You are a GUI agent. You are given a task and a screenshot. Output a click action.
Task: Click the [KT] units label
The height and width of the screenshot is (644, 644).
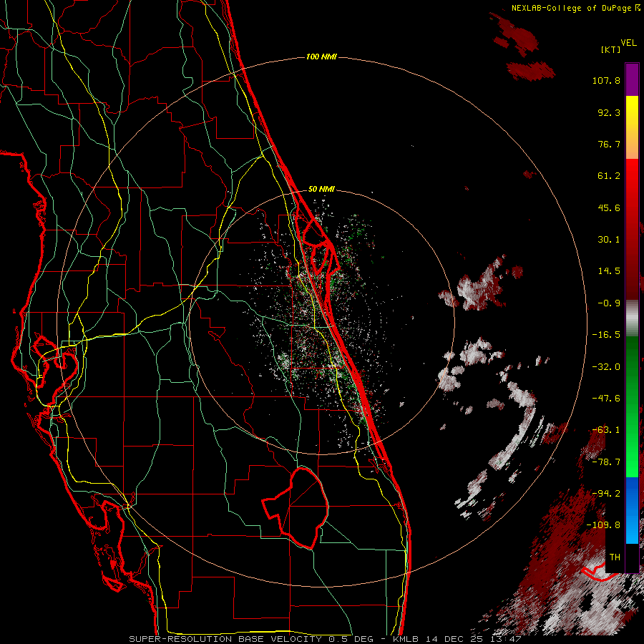click(x=610, y=49)
